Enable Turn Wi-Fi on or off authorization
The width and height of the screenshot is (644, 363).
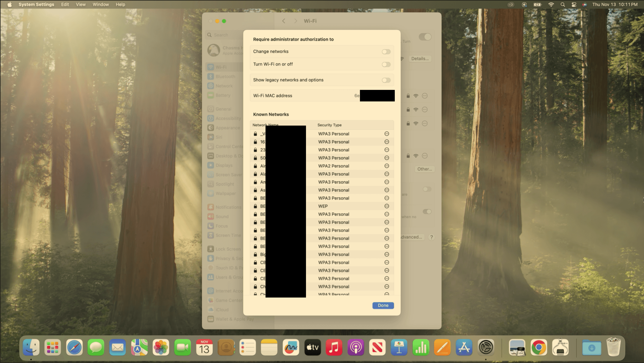click(386, 64)
